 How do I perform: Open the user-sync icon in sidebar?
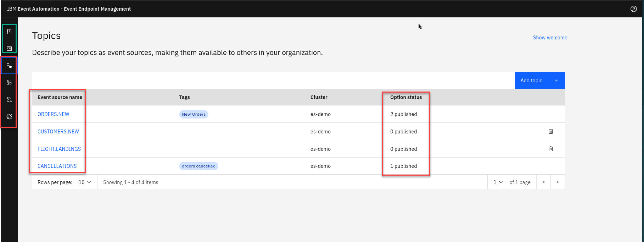coord(9,100)
